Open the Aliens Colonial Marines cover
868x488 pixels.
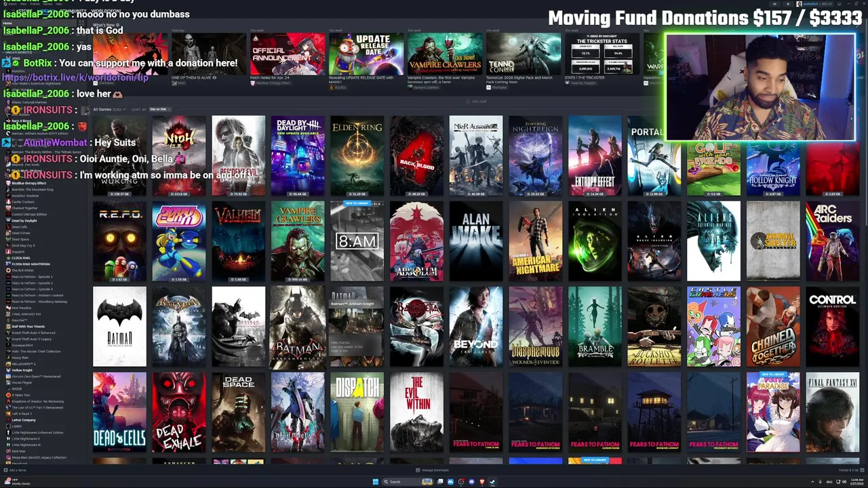(714, 241)
